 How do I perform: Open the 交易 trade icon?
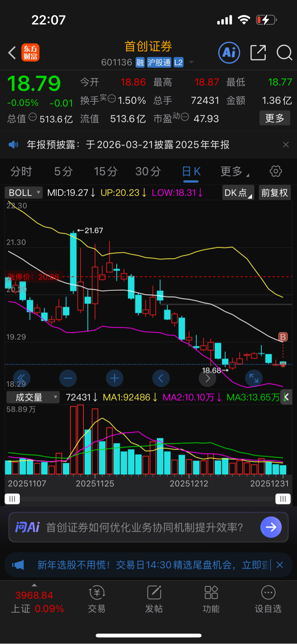click(x=97, y=599)
